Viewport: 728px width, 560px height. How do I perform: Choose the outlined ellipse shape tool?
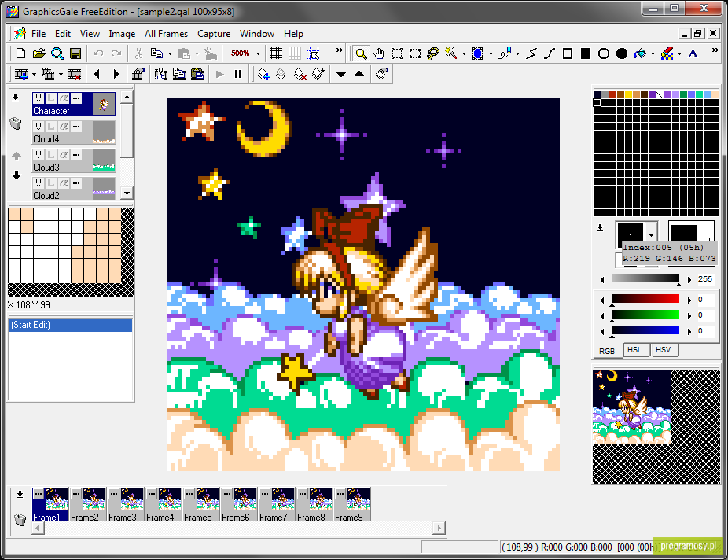(604, 53)
